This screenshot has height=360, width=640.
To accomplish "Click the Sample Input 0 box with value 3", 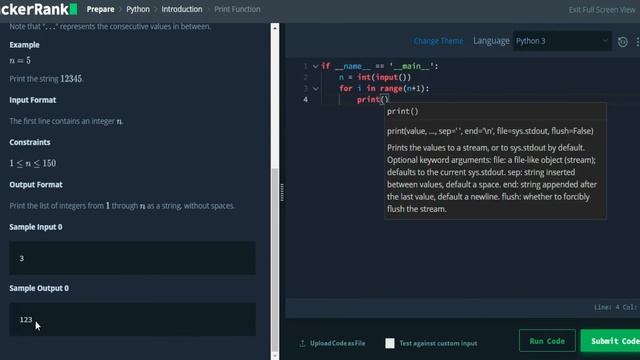I will [x=133, y=258].
